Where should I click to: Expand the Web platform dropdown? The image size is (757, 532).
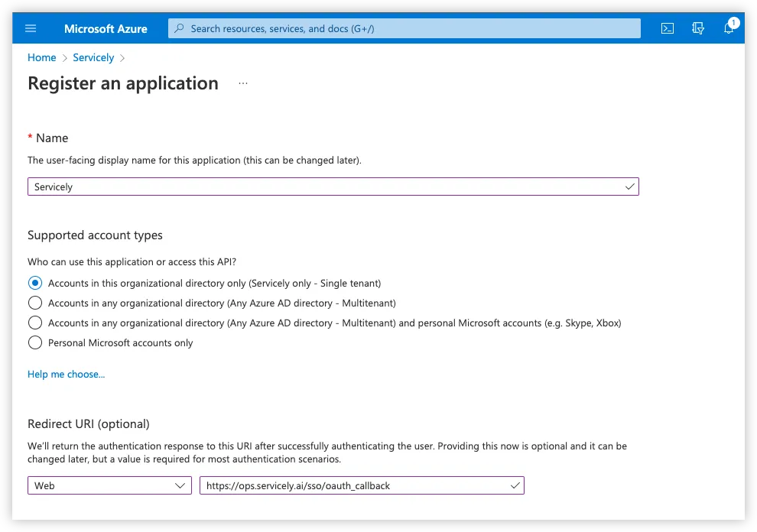pyautogui.click(x=109, y=485)
